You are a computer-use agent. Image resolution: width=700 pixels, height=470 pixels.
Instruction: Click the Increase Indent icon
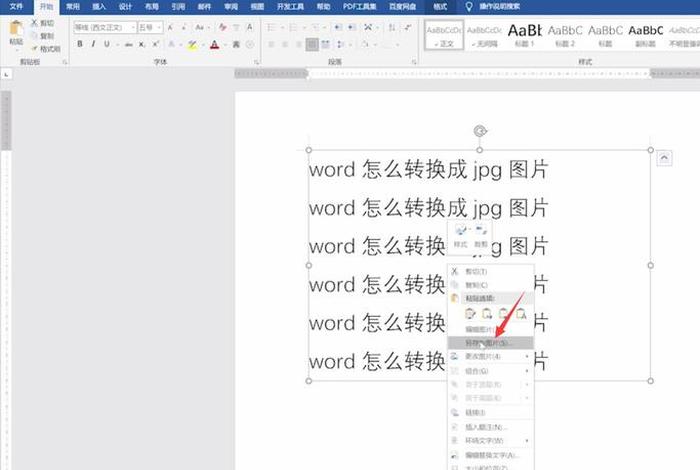352,28
